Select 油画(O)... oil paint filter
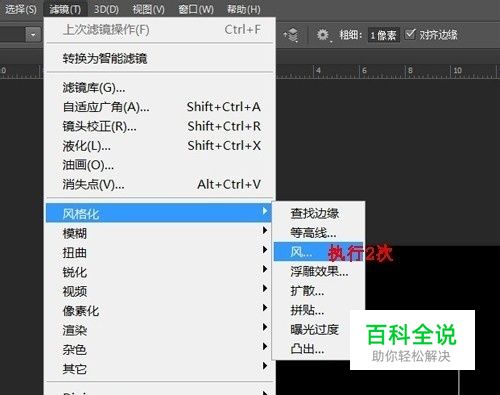 coord(160,165)
